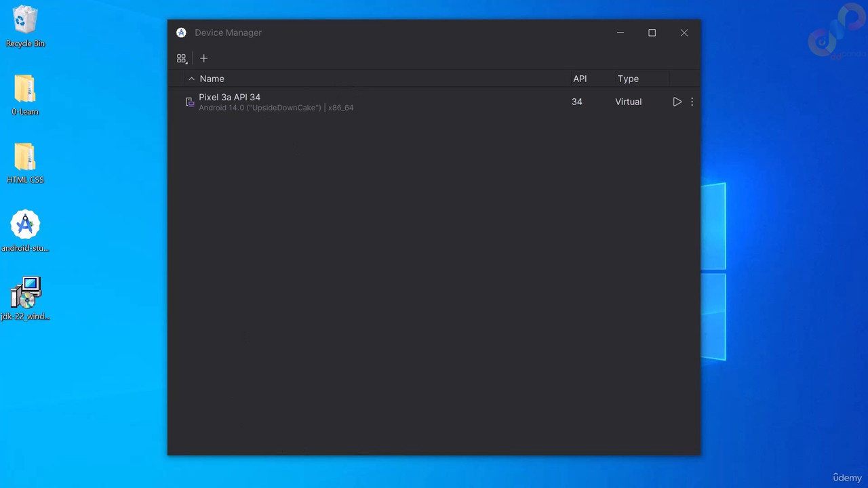Select the 0-Learn folder on desktop

pyautogui.click(x=25, y=95)
